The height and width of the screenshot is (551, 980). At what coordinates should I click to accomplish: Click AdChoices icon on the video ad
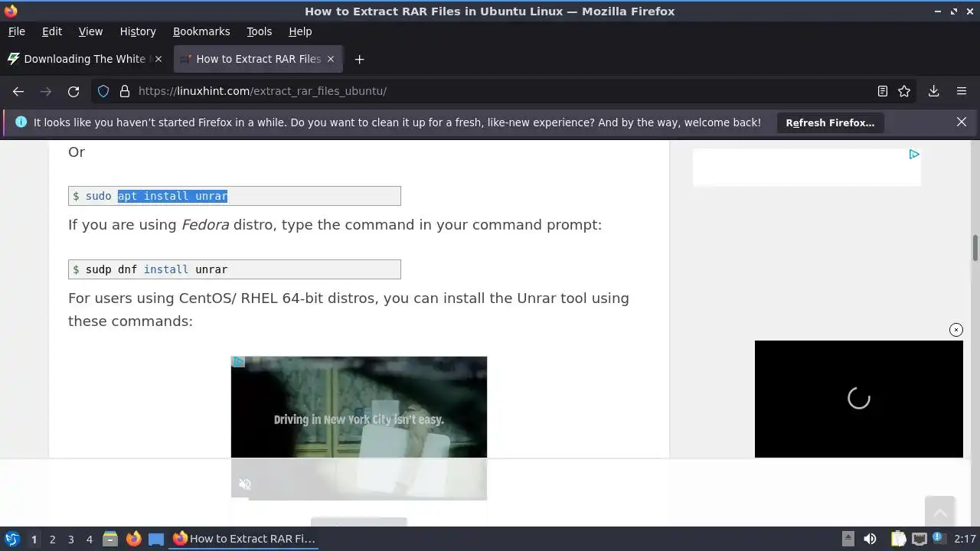click(238, 361)
